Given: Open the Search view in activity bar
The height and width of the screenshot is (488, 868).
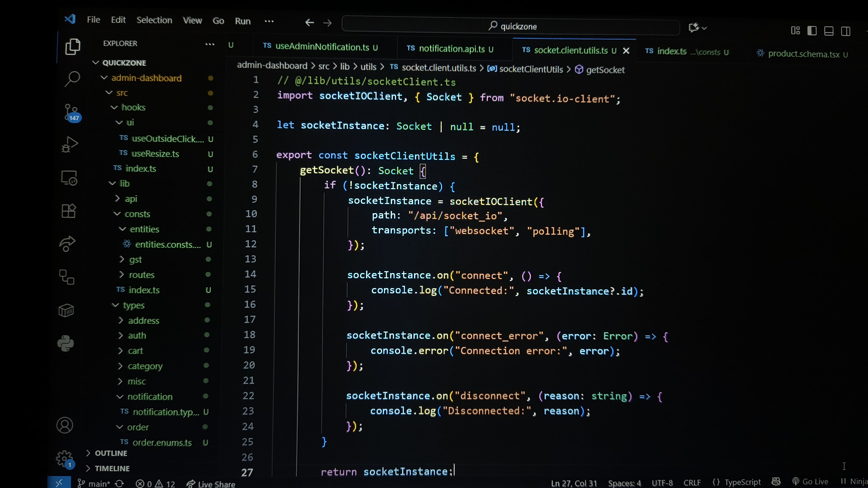Looking at the screenshot, I should coord(72,79).
